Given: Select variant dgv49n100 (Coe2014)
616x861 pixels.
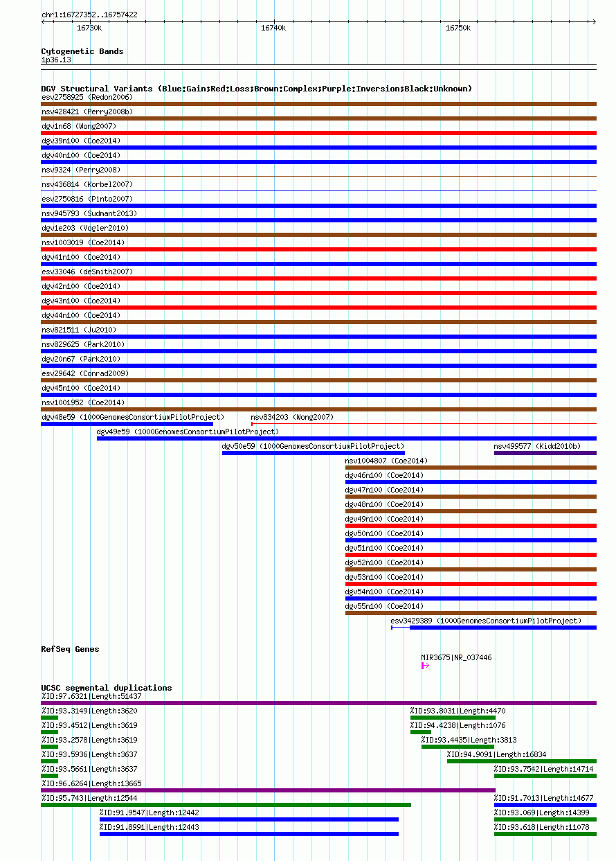Looking at the screenshot, I should coord(385,519).
